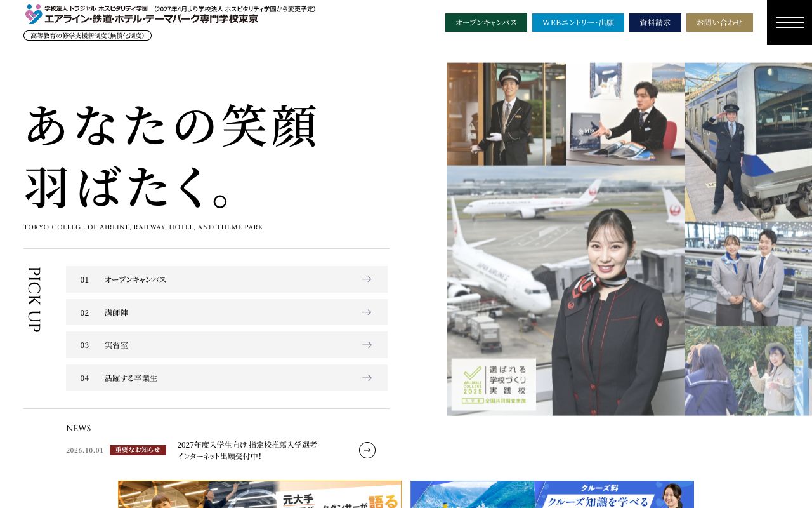
Task: Click the saluting train conductor photo
Action: 749,142
